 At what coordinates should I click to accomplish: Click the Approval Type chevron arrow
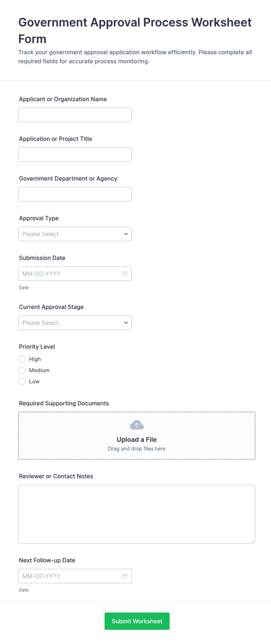pyautogui.click(x=126, y=234)
